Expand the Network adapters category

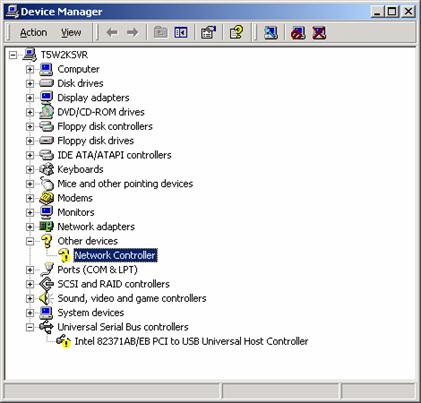[x=30, y=227]
